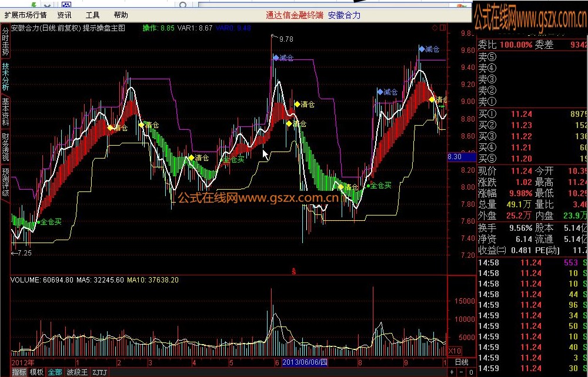Click the red S marker below the chart
The height and width of the screenshot is (377, 588).
click(293, 271)
